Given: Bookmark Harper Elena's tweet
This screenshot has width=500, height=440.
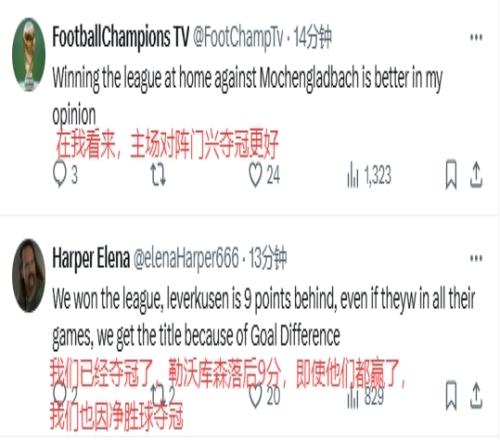Looking at the screenshot, I should tap(451, 395).
